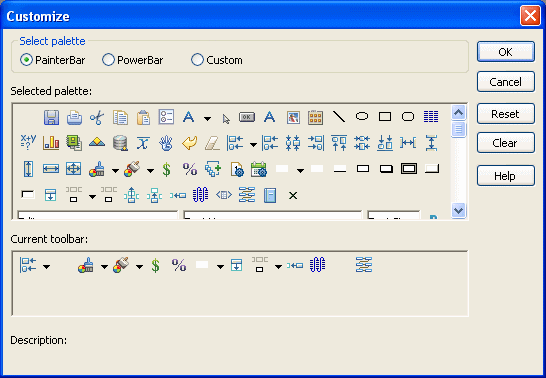This screenshot has height=378, width=546.
Task: Select the Custom palette radio button
Action: (x=197, y=60)
